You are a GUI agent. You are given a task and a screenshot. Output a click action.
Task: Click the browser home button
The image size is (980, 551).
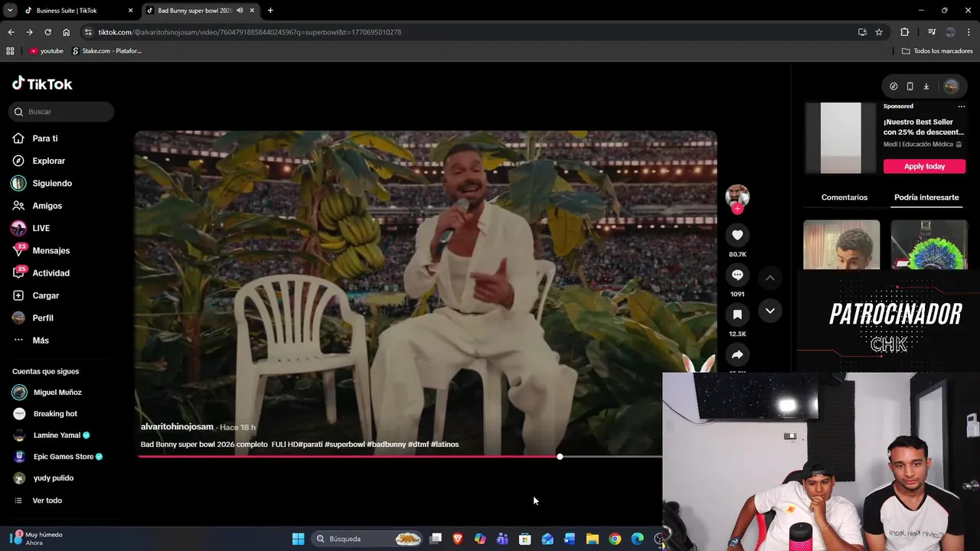pos(66,32)
